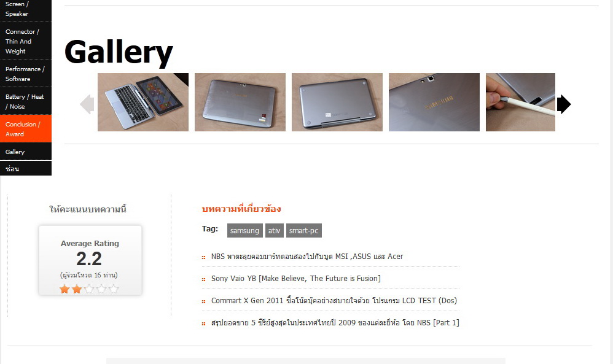Open the tablet back view thumbnail

coord(240,102)
